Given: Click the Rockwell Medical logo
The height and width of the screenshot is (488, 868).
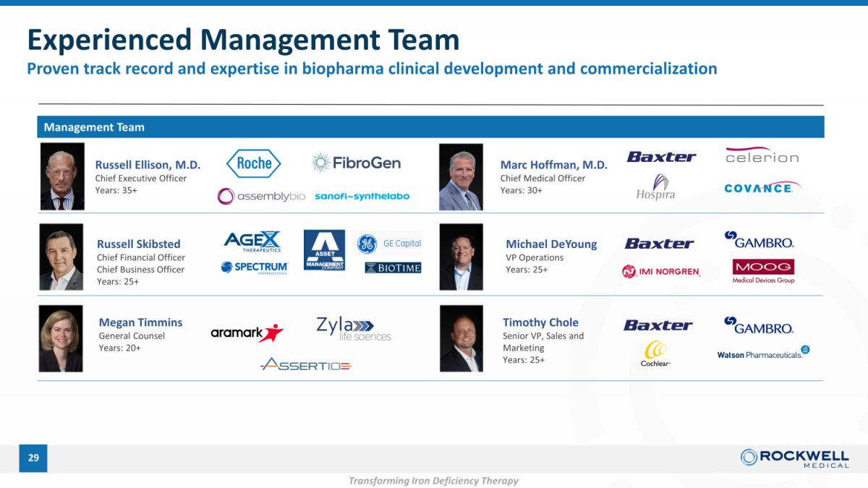Looking at the screenshot, I should click(795, 458).
